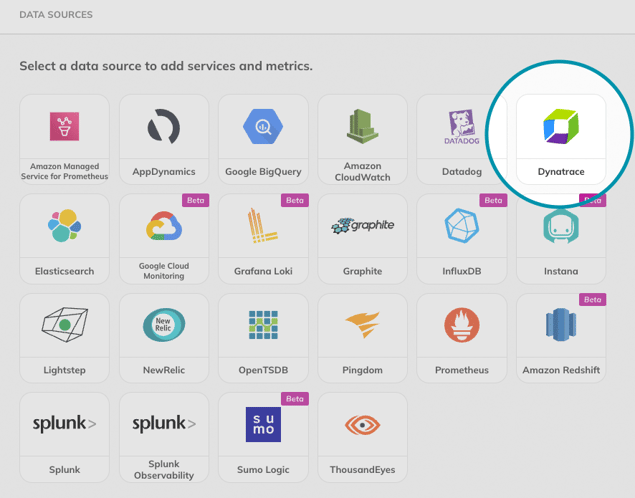The width and height of the screenshot is (635, 498).
Task: Click the Elasticsearch colorful logo
Action: (64, 226)
